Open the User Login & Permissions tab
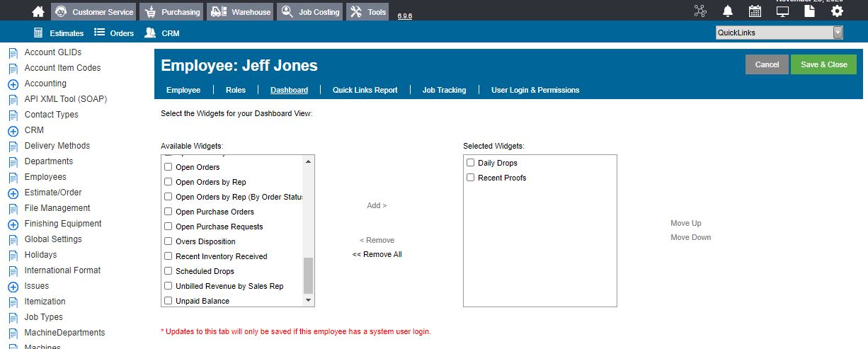868x349 pixels. (535, 90)
